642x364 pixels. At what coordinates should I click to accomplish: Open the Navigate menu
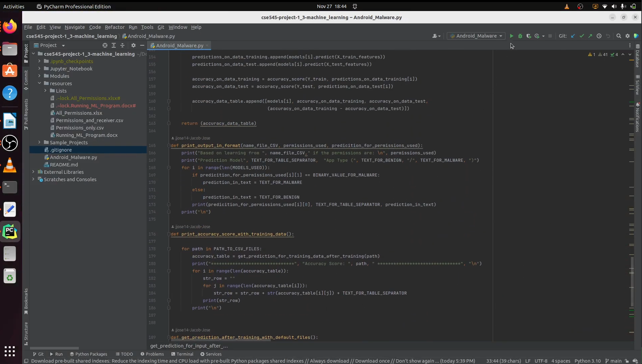[74, 27]
